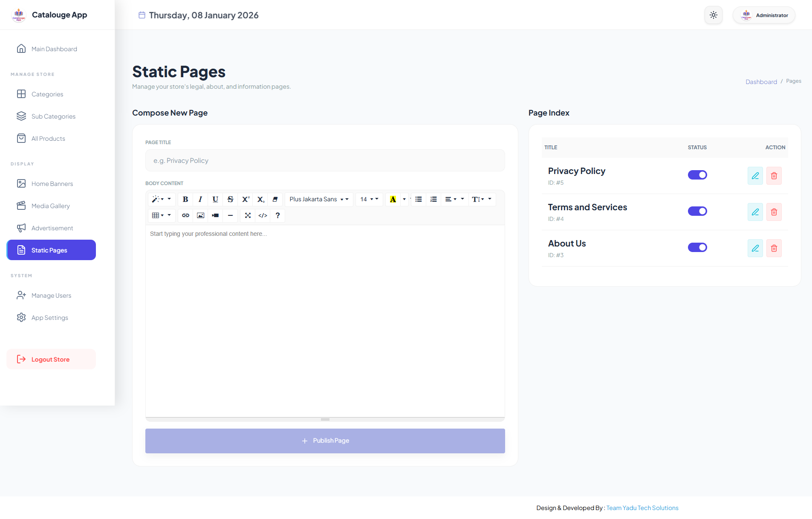This screenshot has width=812, height=519.
Task: Click the Terms and Services title text
Action: coord(587,207)
